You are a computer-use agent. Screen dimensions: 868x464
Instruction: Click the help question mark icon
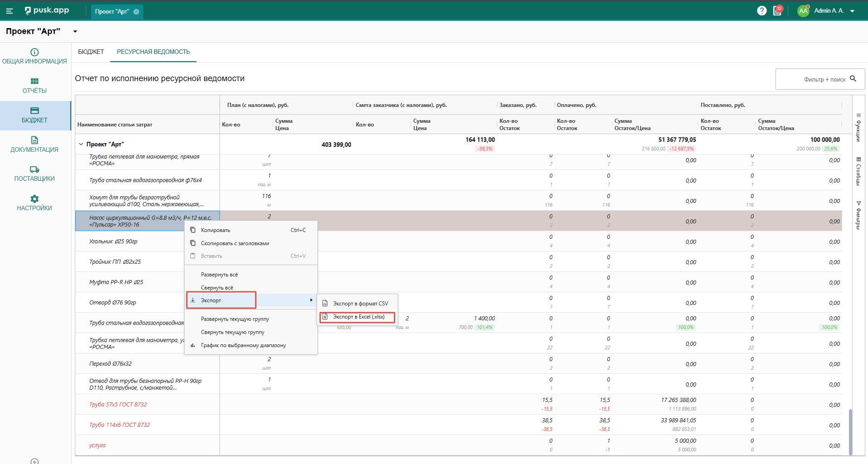[x=762, y=11]
